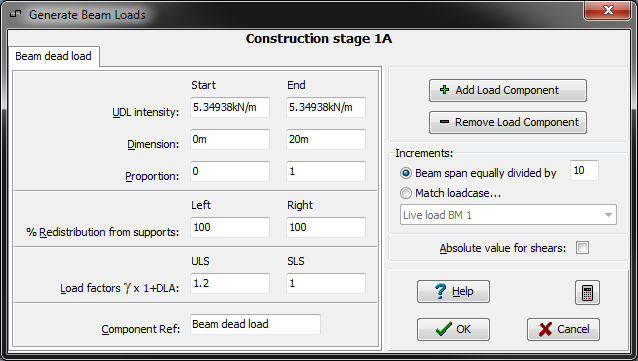Open Help for this dialog
The height and width of the screenshot is (361, 638).
(453, 291)
